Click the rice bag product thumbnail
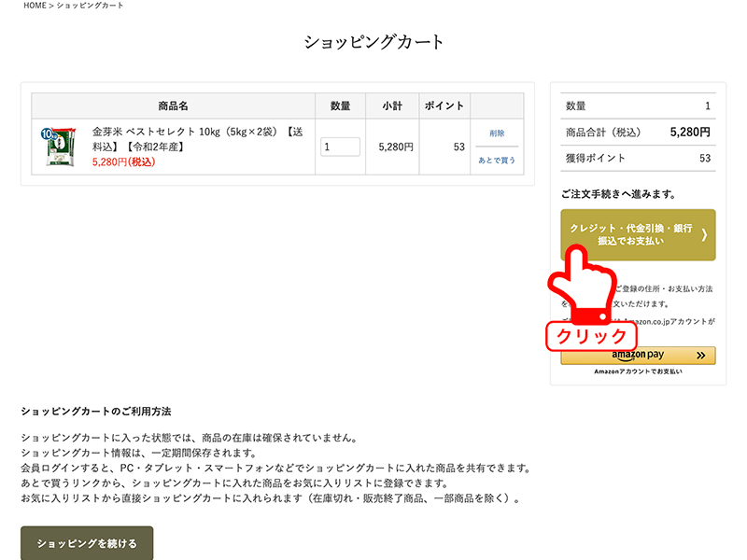 click(x=58, y=147)
